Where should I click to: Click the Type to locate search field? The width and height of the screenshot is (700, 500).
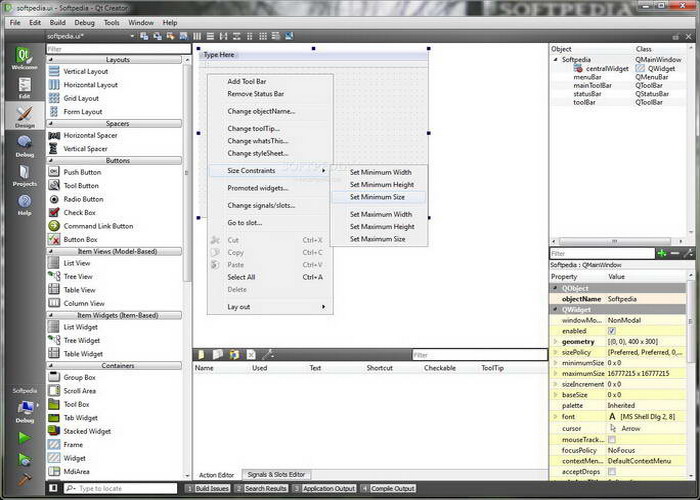tap(125, 488)
